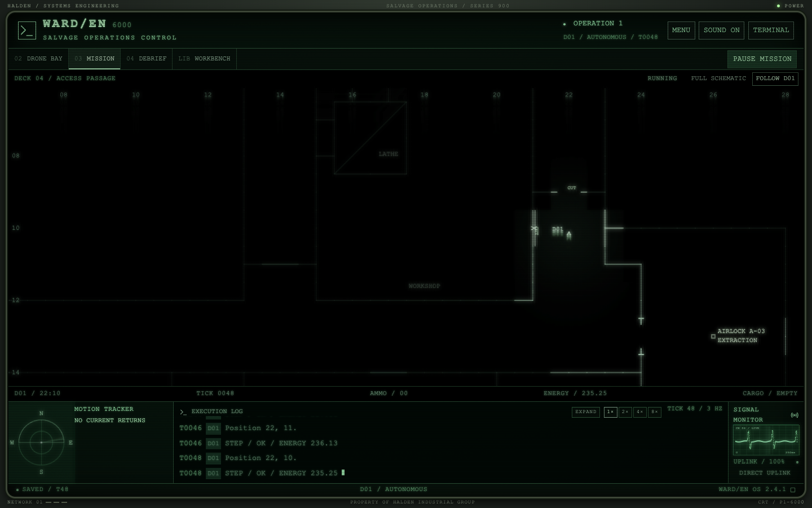Click PAUSE MISSION button
The image size is (812, 508).
(762, 59)
